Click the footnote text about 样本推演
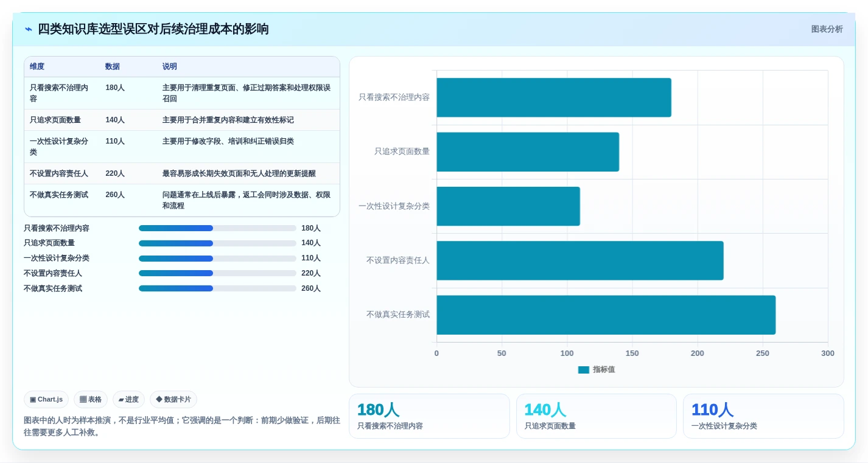 (182, 426)
